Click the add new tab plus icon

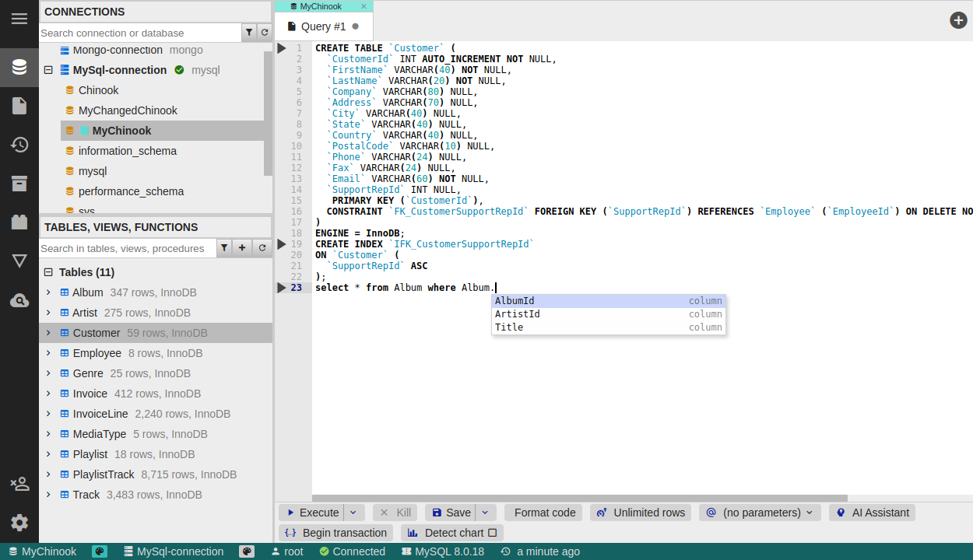tap(958, 20)
